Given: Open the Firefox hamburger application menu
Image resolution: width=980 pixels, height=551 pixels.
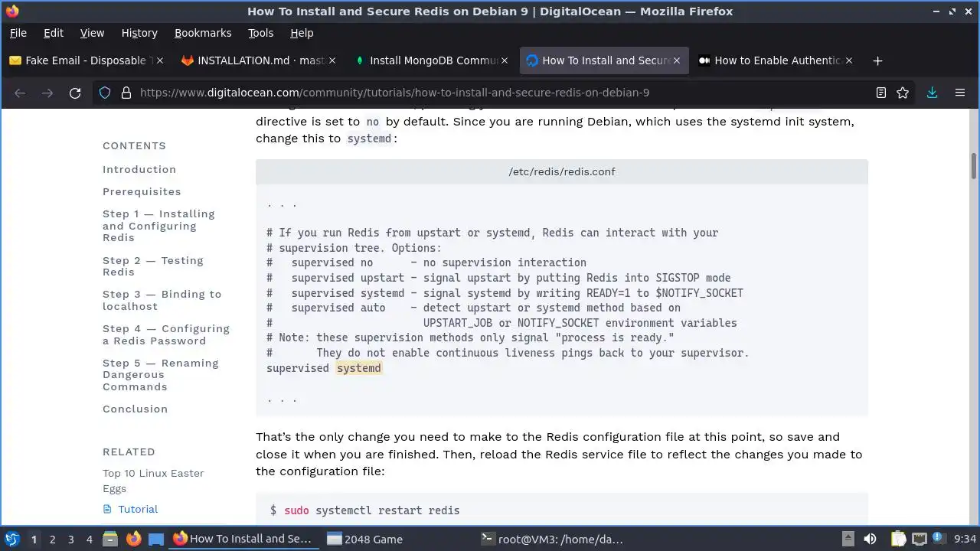Looking at the screenshot, I should 960,93.
